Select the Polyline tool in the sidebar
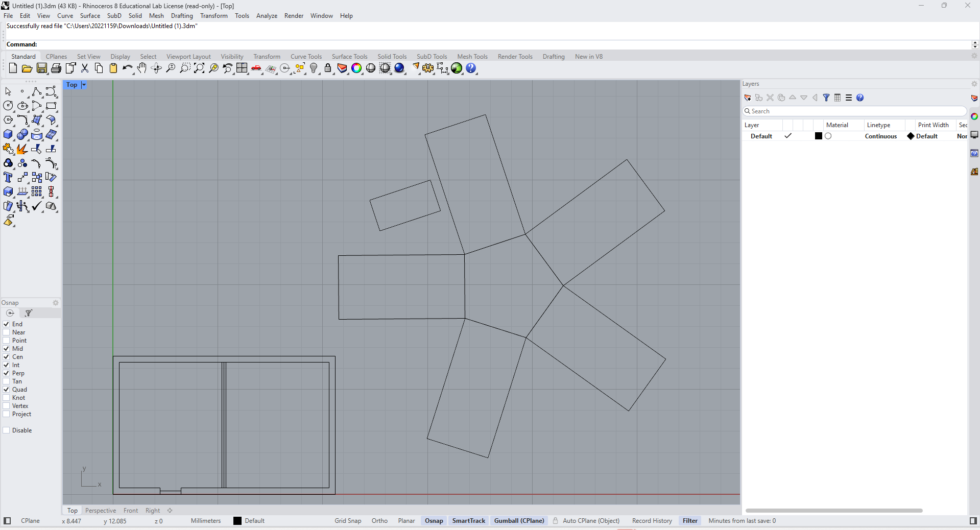This screenshot has width=980, height=530. click(37, 92)
